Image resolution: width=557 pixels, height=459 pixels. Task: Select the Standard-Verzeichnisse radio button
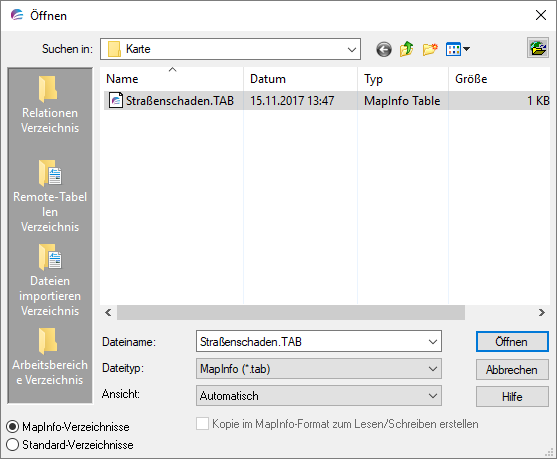pyautogui.click(x=12, y=444)
